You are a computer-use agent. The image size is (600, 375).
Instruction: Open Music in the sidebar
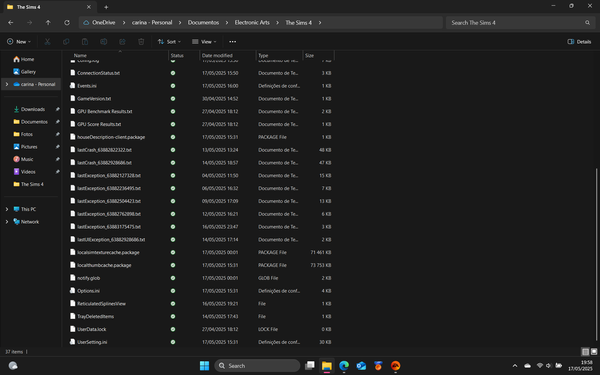click(x=23, y=159)
